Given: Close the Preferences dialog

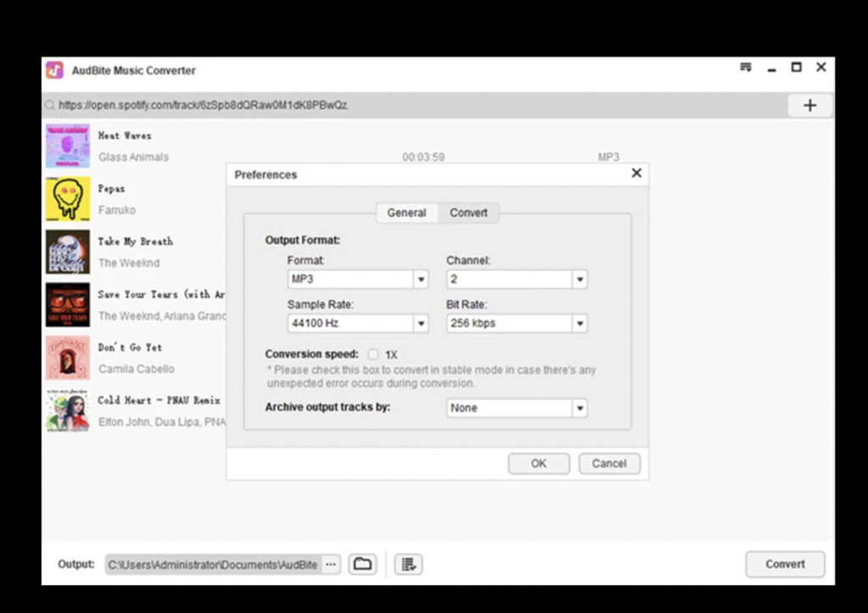Looking at the screenshot, I should pyautogui.click(x=637, y=173).
